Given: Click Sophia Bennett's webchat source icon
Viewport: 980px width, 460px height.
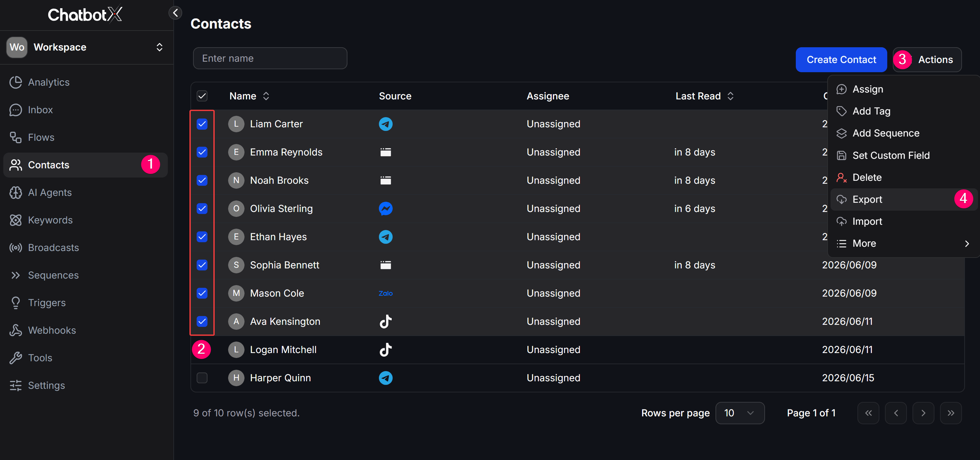Looking at the screenshot, I should pyautogui.click(x=385, y=265).
